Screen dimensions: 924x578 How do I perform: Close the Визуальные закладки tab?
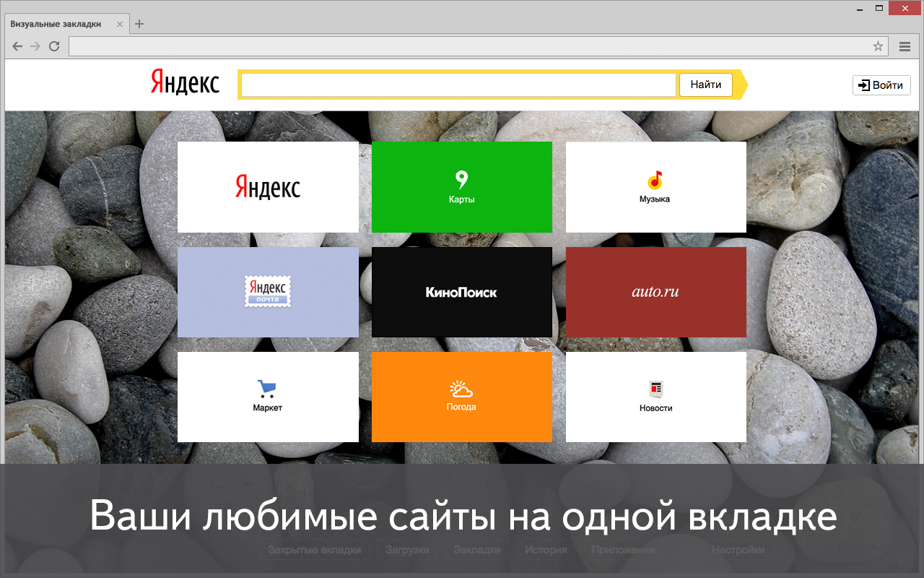(x=120, y=24)
